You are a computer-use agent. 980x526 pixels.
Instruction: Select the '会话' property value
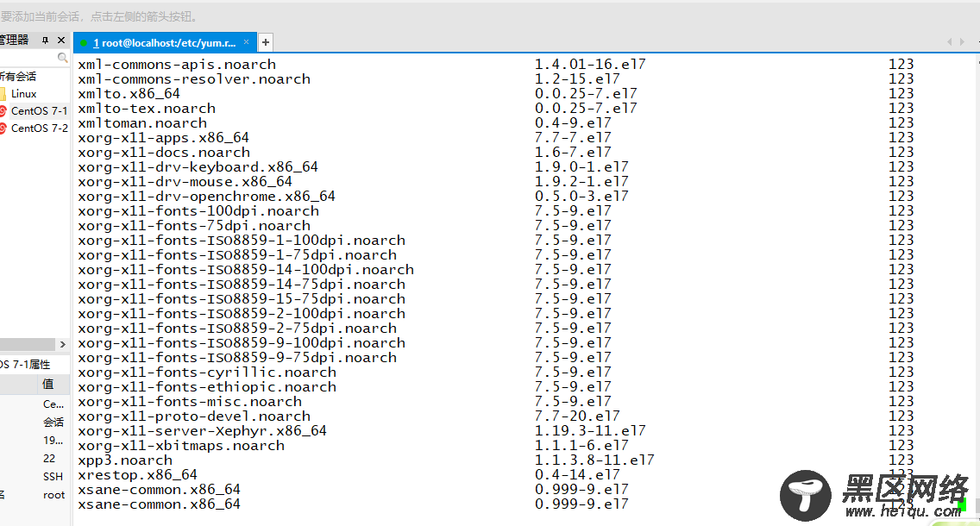[53, 423]
